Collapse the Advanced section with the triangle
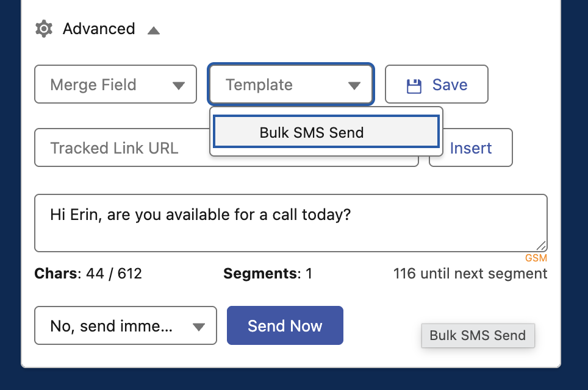The height and width of the screenshot is (390, 588). (x=154, y=30)
